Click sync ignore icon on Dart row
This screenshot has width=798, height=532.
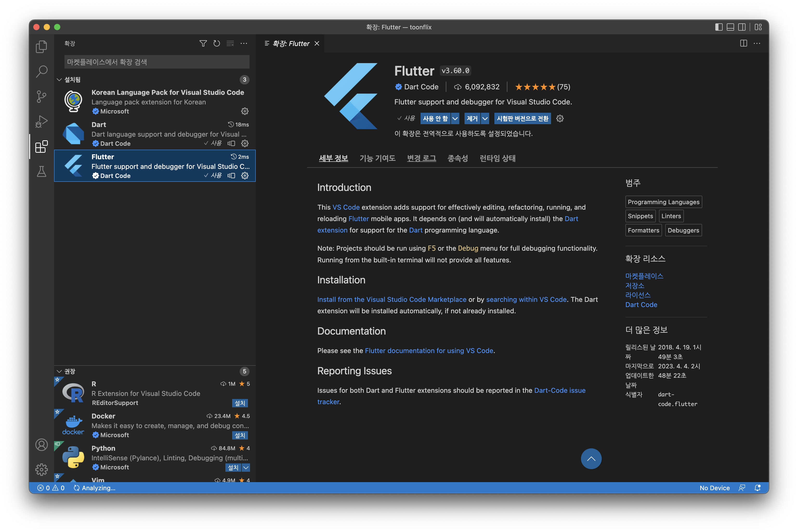pos(232,143)
